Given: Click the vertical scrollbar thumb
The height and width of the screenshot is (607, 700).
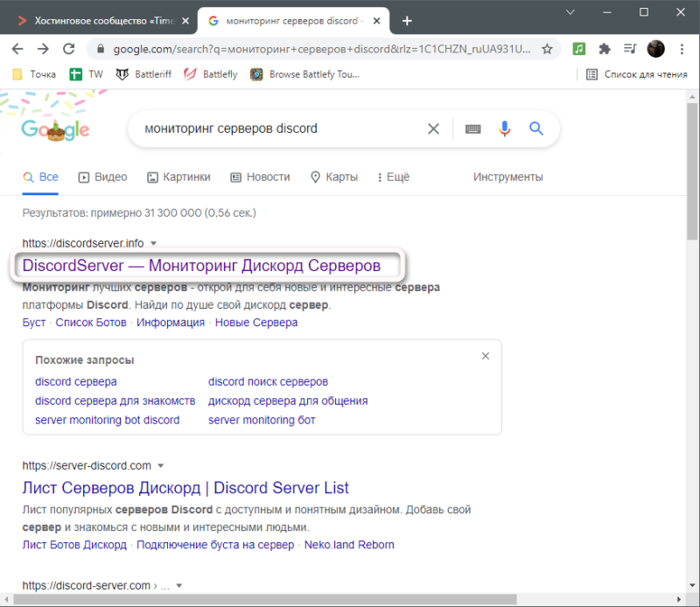Looking at the screenshot, I should tap(692, 171).
